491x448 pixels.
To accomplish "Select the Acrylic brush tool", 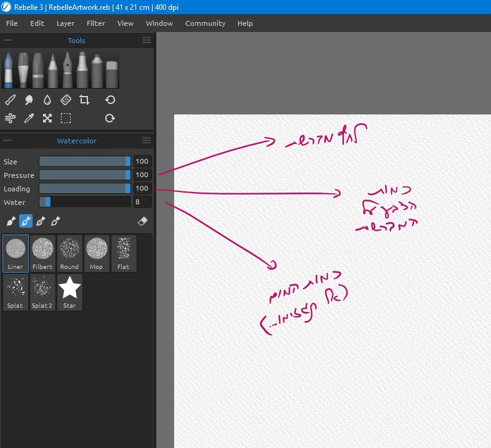I will click(x=23, y=70).
